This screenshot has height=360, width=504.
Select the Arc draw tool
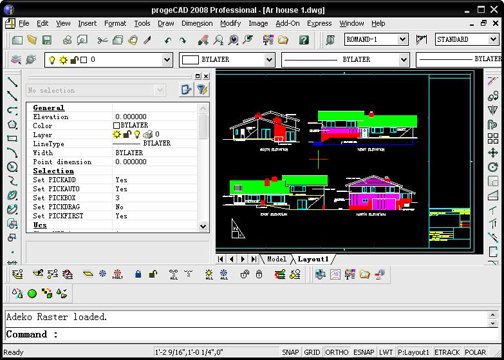12,153
